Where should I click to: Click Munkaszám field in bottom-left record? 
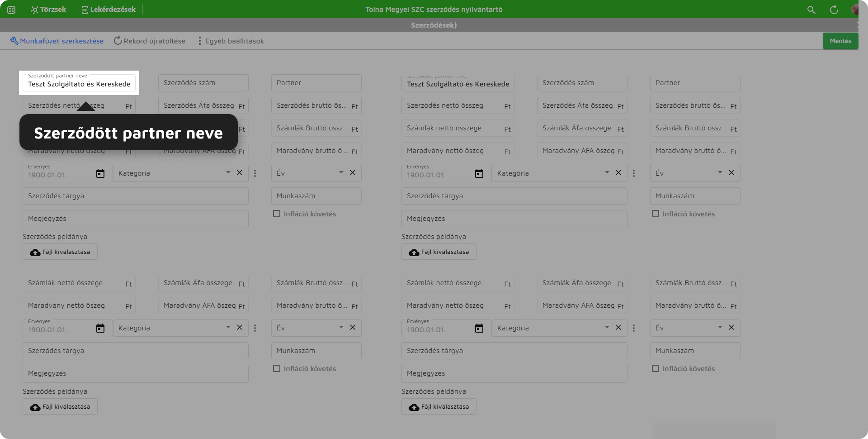[x=316, y=351]
